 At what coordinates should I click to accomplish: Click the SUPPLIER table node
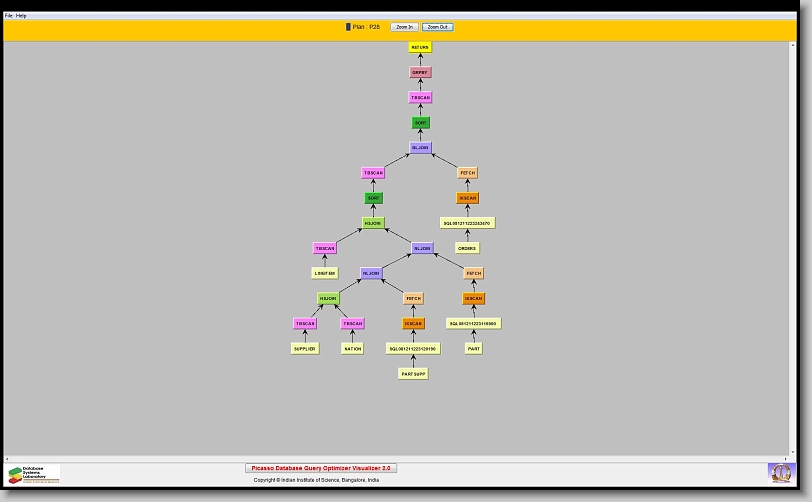(304, 349)
